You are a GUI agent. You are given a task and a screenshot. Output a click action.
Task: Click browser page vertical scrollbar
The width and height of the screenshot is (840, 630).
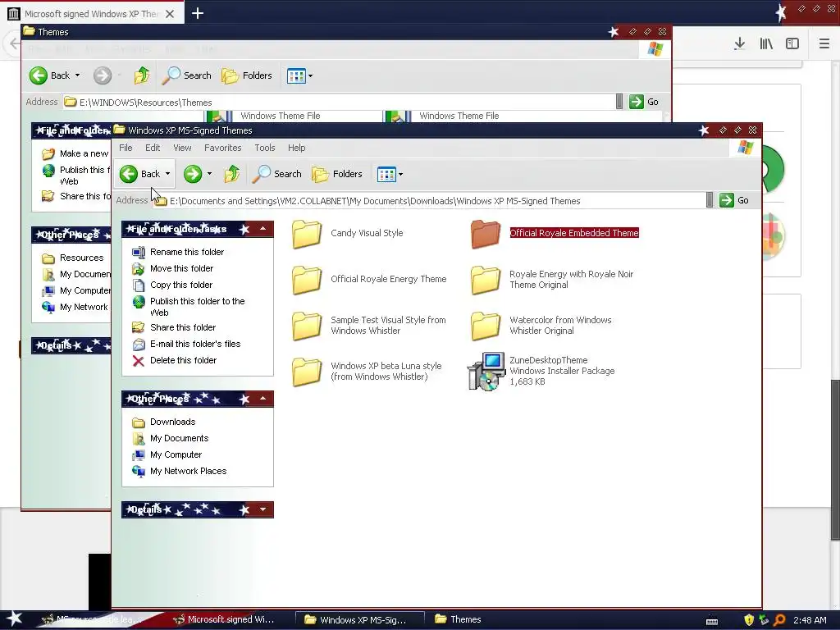click(835, 460)
